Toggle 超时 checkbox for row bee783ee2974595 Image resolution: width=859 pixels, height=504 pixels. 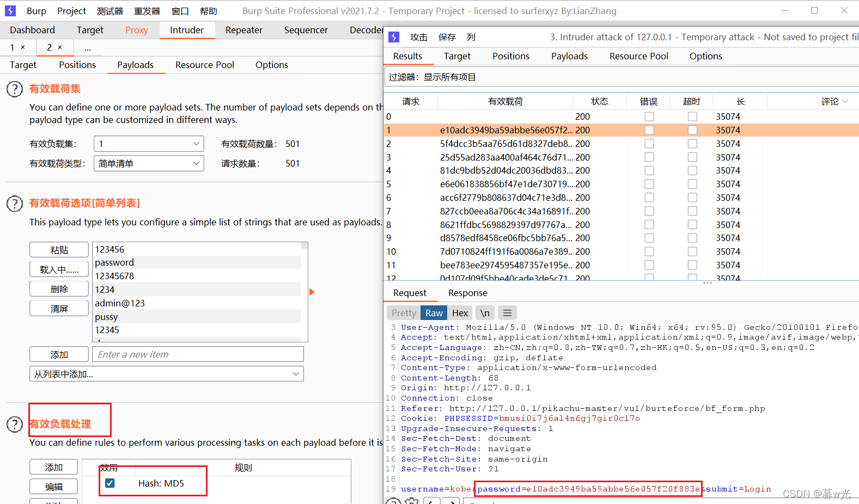click(x=692, y=265)
